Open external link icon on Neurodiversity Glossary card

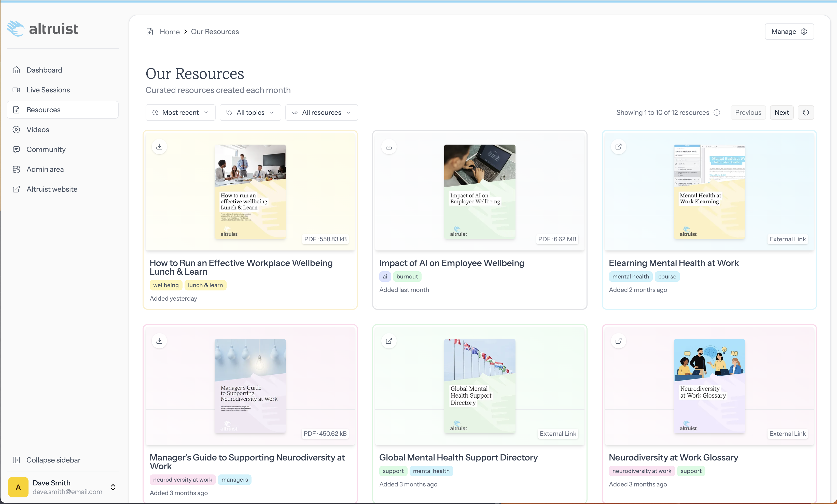(x=618, y=341)
